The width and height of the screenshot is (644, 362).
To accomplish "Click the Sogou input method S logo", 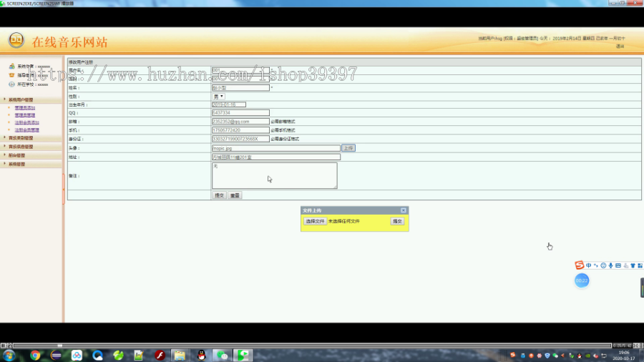I will (x=579, y=265).
